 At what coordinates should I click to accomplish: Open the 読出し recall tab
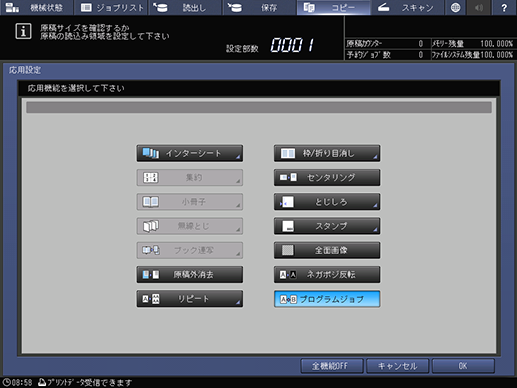pos(185,7)
